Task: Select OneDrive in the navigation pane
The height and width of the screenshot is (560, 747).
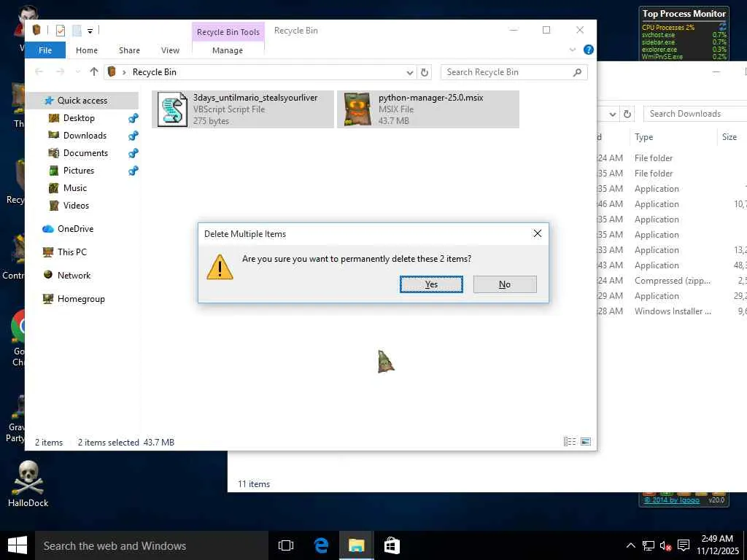Action: 75,228
